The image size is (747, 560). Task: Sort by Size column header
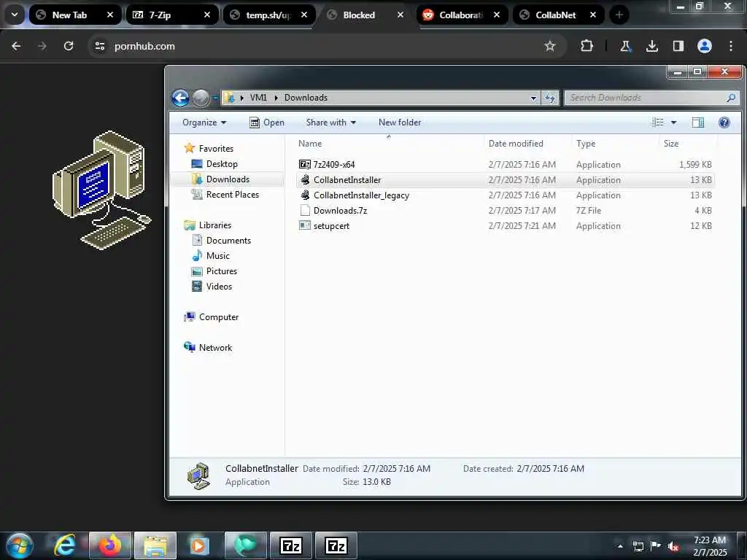671,144
